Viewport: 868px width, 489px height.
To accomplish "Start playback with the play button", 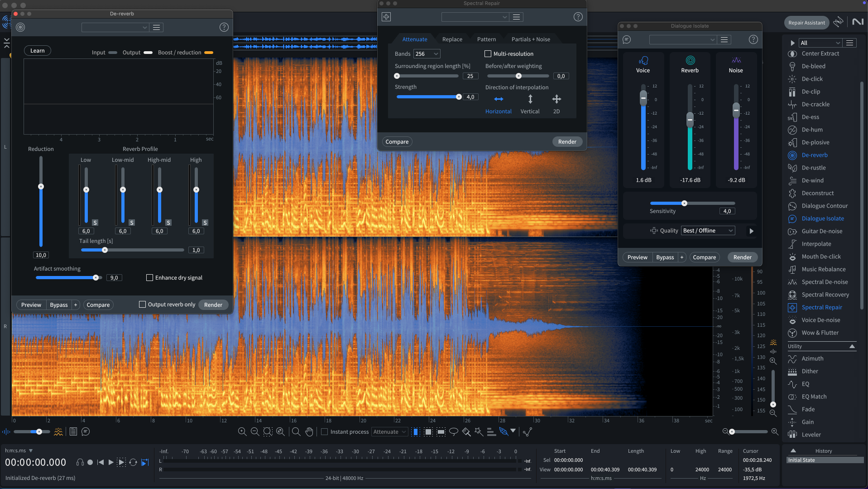I will [x=111, y=462].
